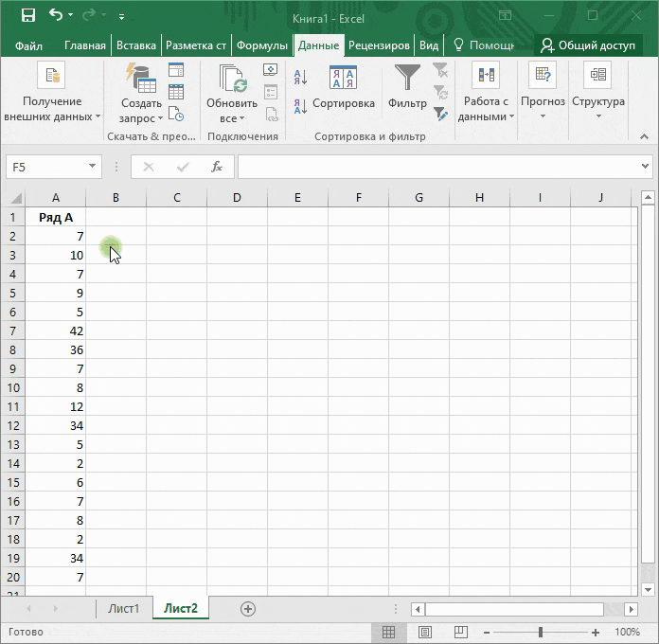Click the Edit Links icon
The width and height of the screenshot is (659, 644).
tap(272, 114)
